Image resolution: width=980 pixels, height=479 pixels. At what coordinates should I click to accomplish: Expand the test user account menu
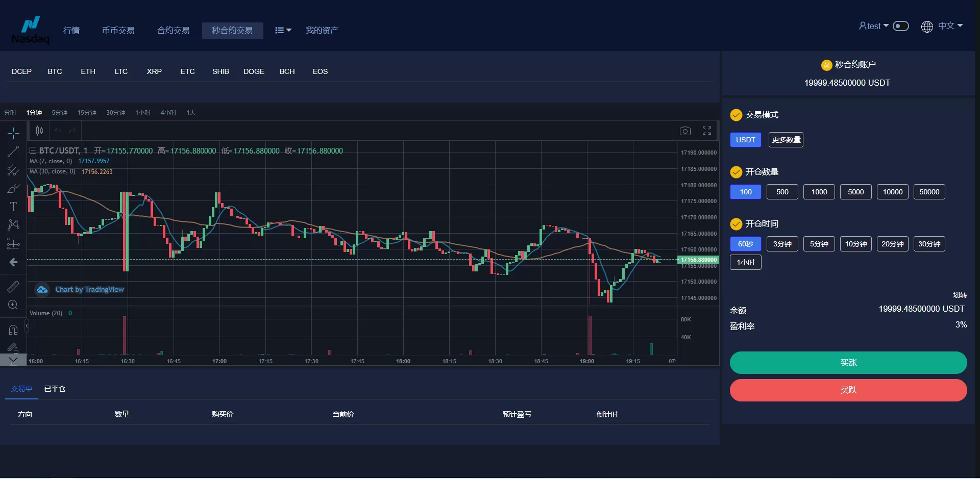(874, 26)
